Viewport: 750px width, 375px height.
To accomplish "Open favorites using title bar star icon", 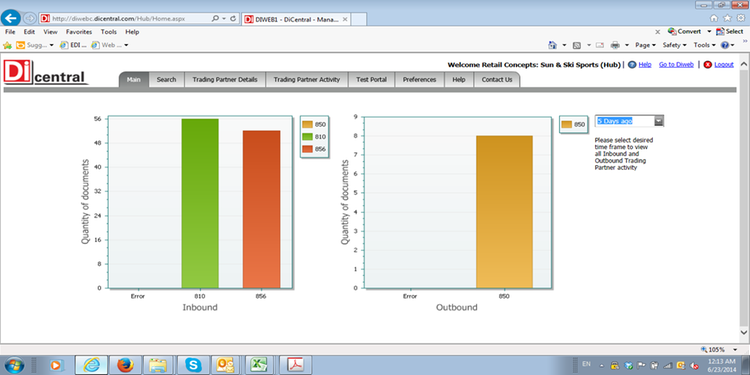I will 728,18.
